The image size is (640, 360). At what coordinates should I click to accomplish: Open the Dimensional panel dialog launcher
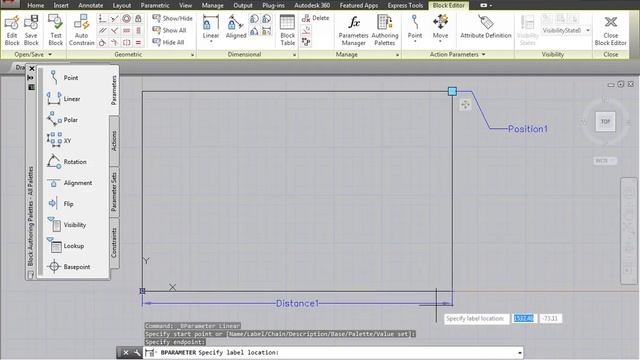[x=294, y=55]
